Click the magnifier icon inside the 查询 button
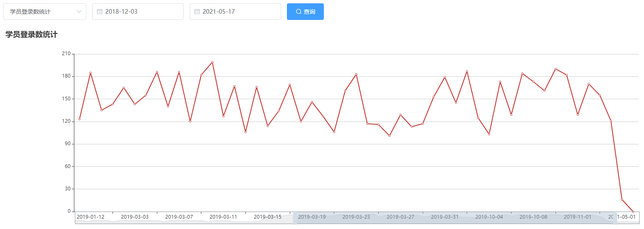Image resolution: width=644 pixels, height=229 pixels. (299, 12)
